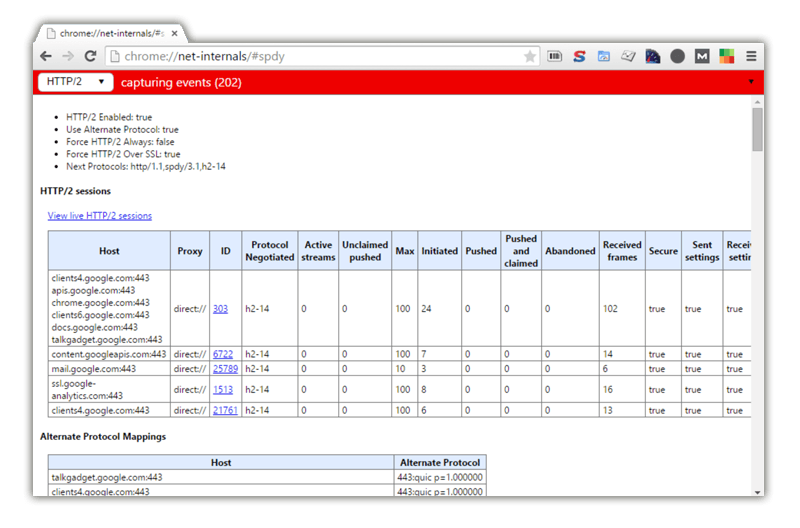
Task: Open the red S extension icon
Action: click(x=579, y=56)
